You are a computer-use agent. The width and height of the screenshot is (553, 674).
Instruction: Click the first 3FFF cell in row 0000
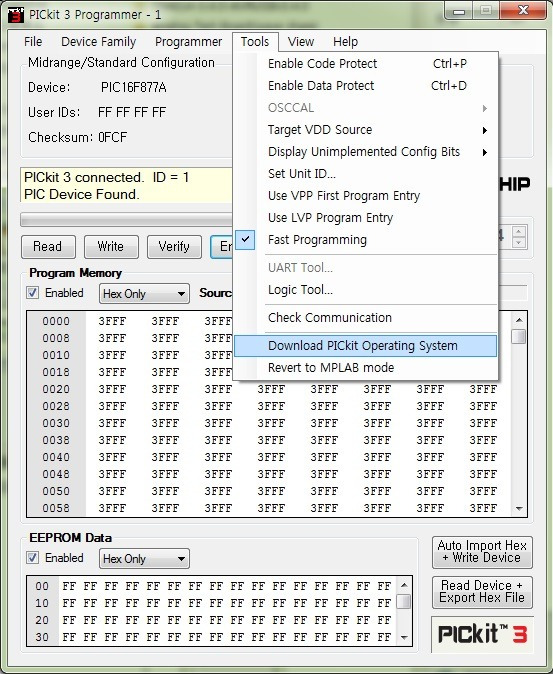112,321
